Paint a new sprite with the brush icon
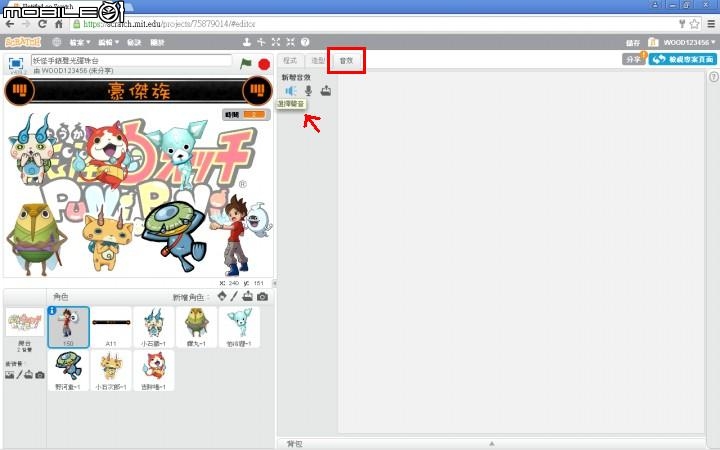 pos(234,296)
